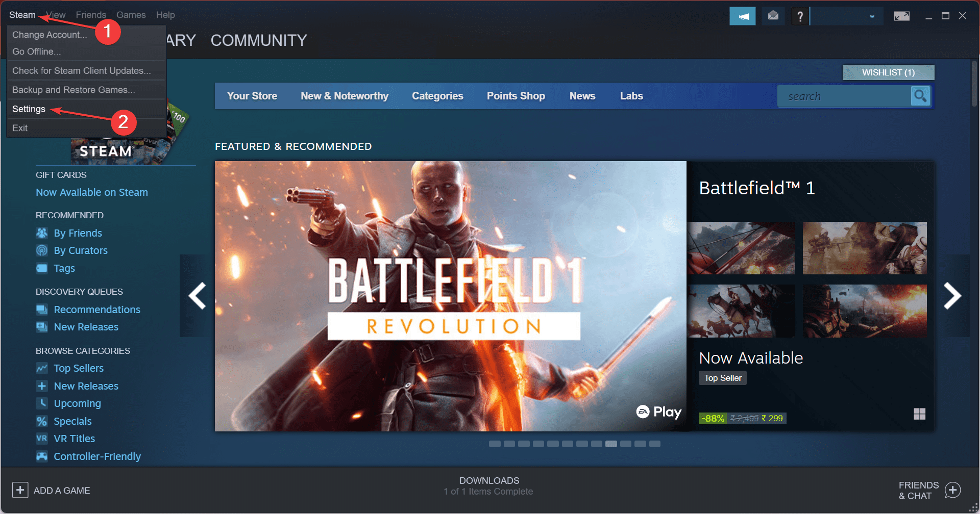Choose Check for Steam Client Updates
980x514 pixels.
(x=86, y=71)
